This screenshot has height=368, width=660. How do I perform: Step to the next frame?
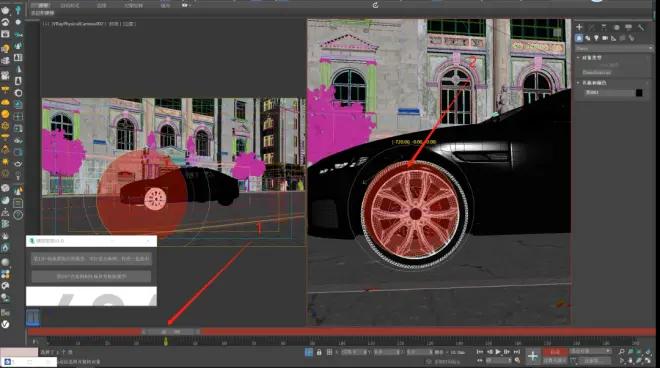507,352
